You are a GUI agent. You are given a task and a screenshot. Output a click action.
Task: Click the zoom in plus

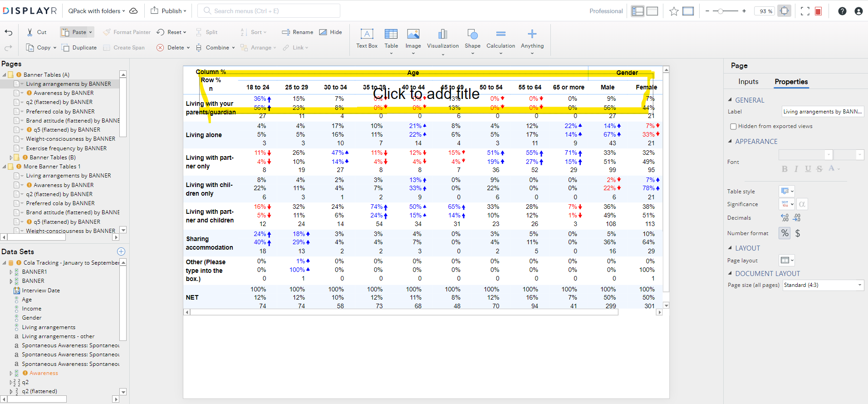tap(744, 11)
